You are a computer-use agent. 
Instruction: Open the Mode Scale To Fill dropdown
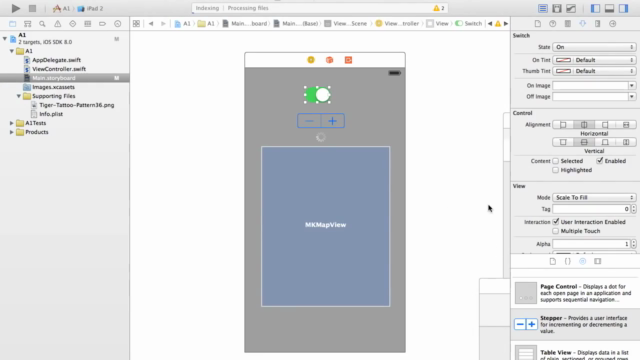pyautogui.click(x=594, y=198)
